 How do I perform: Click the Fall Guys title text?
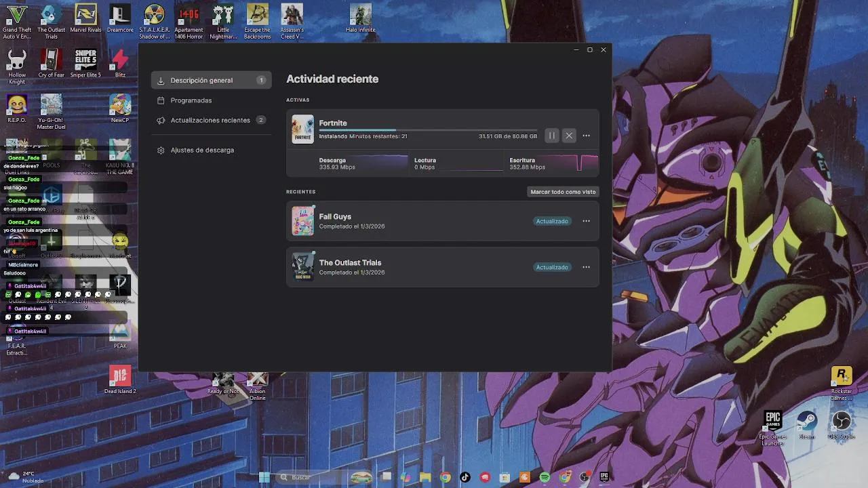point(335,216)
